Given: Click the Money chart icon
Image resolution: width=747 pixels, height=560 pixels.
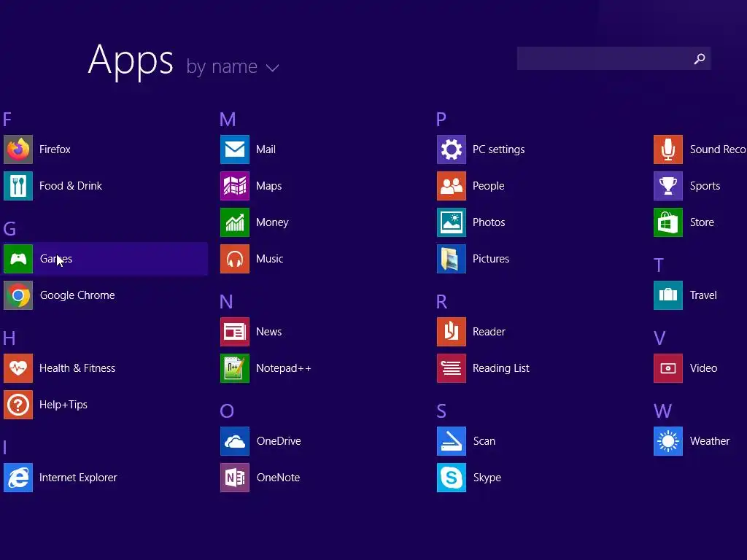Looking at the screenshot, I should point(235,222).
